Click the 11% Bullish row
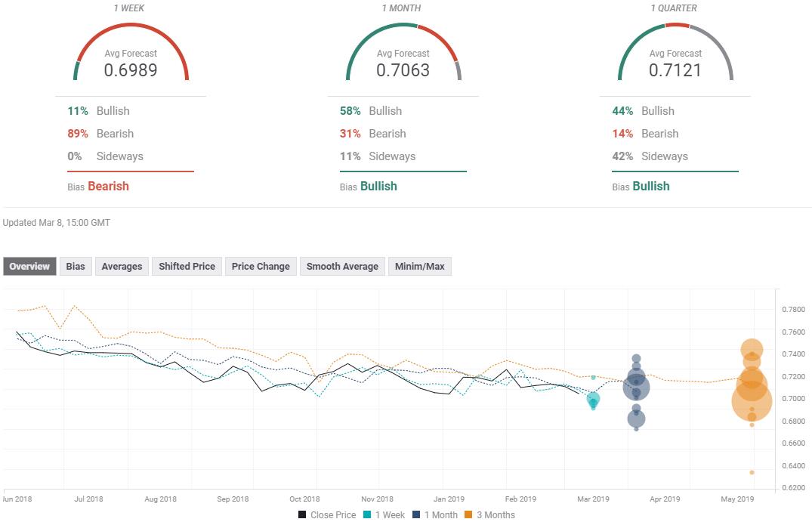This screenshot has width=812, height=522. tap(98, 111)
